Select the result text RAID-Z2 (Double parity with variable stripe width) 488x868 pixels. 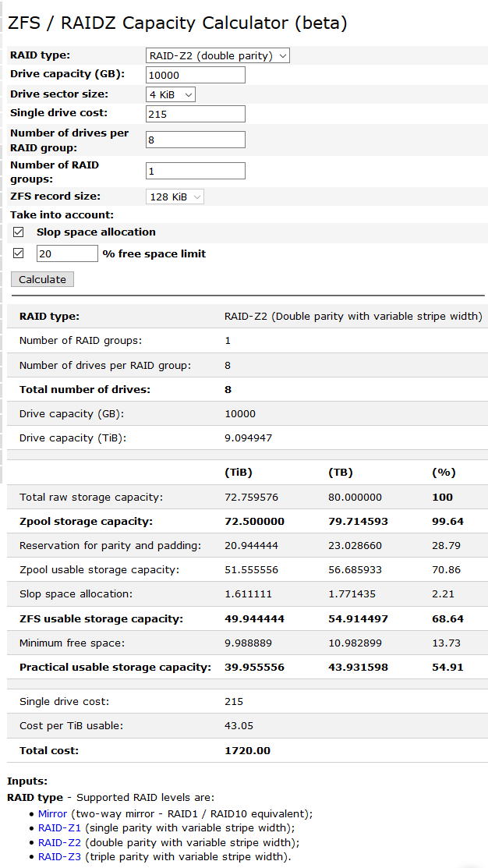[354, 317]
